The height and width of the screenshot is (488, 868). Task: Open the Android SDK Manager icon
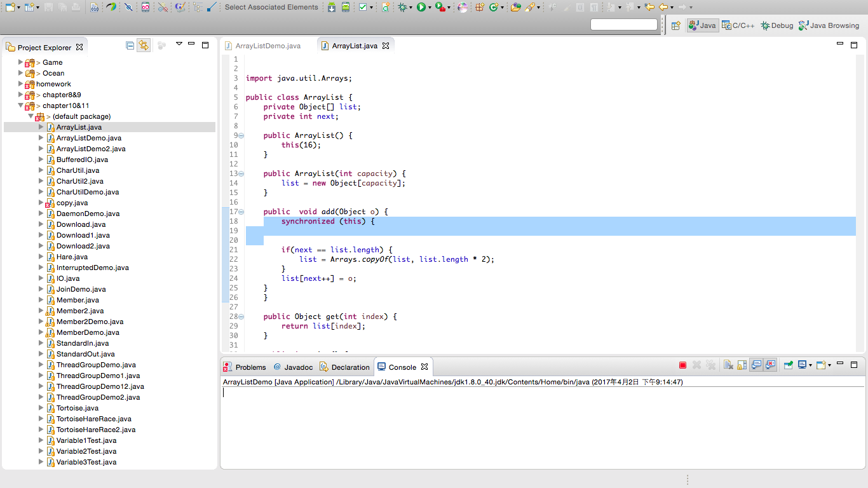click(331, 7)
